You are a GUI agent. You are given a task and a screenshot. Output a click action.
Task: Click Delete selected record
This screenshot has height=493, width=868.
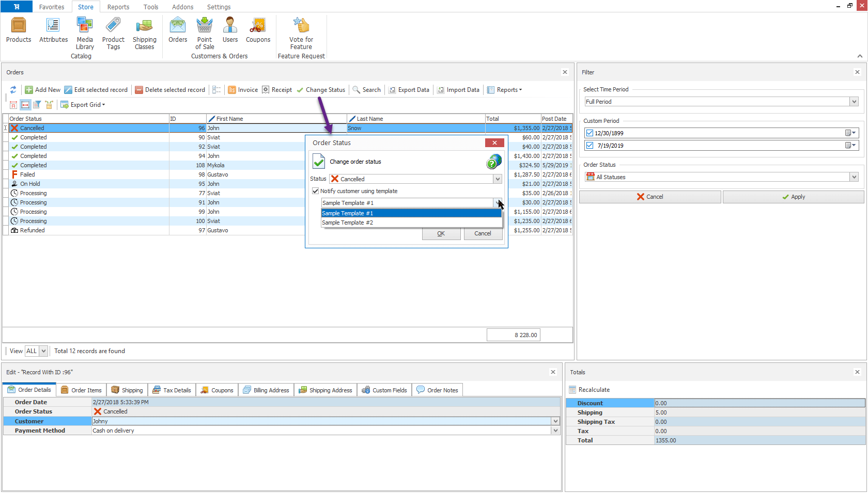click(170, 90)
